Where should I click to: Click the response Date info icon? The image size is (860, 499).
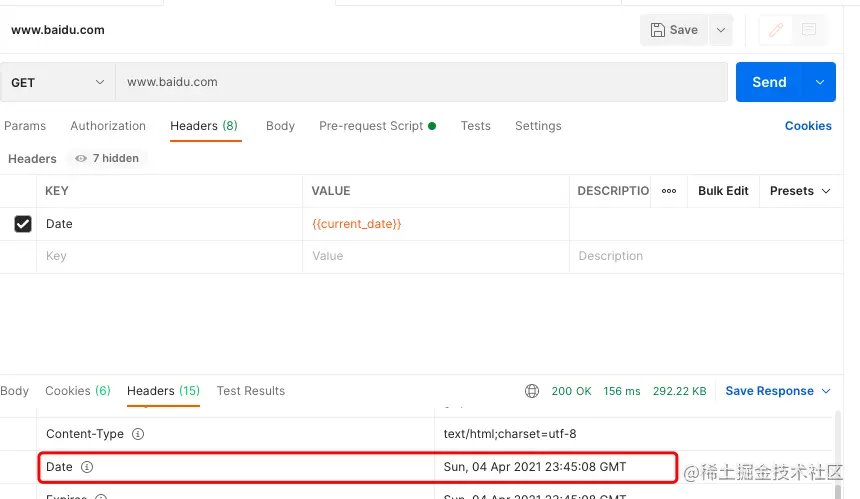click(87, 467)
